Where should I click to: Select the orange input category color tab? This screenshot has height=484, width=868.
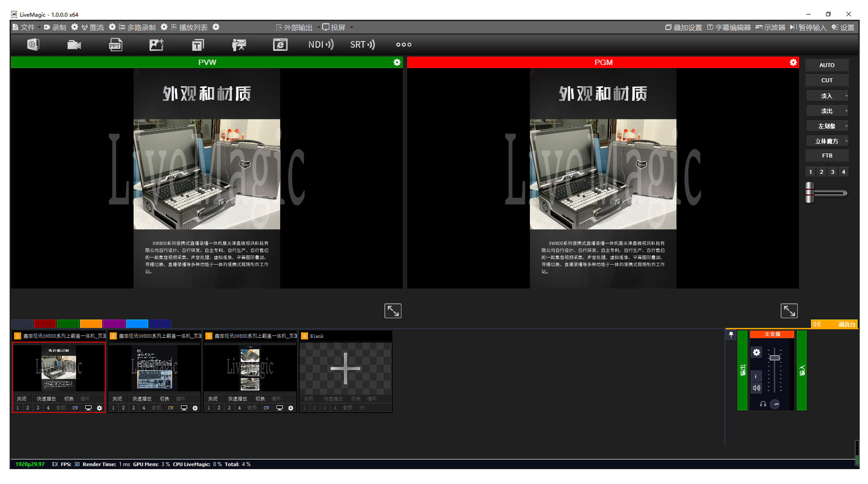click(91, 324)
